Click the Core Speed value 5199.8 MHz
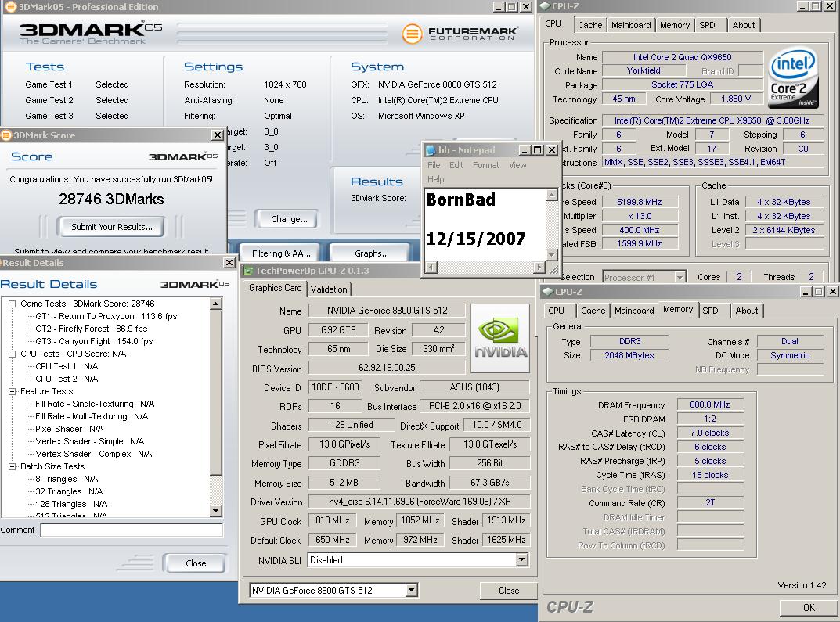 (639, 202)
